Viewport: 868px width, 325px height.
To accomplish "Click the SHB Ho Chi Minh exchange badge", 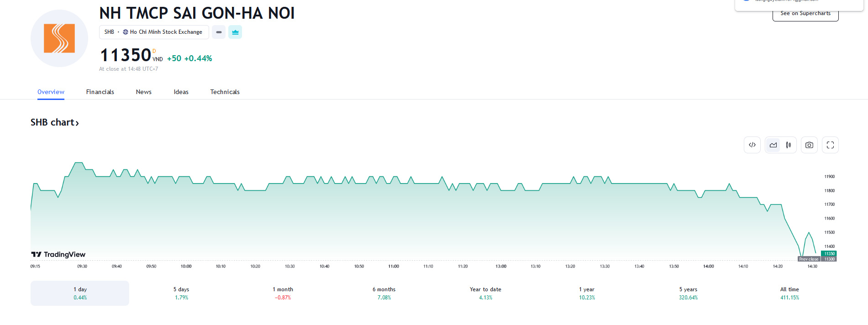I will pos(154,32).
